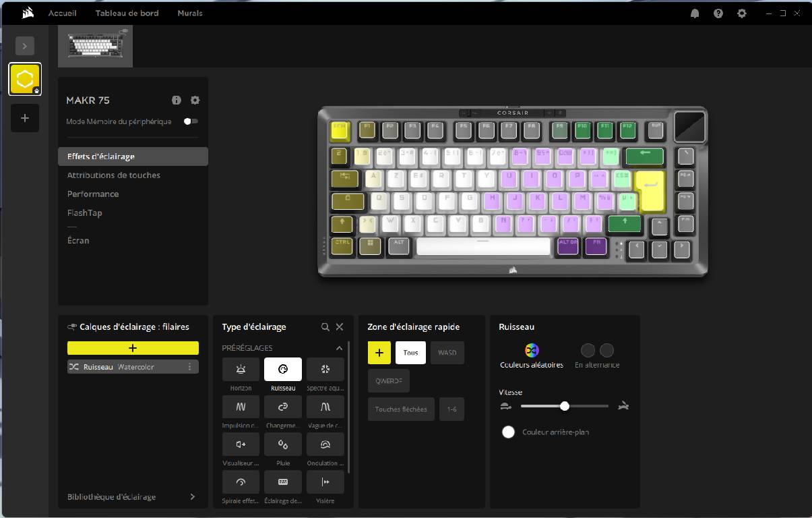Choose the Spirale effet lighting preset
Viewport: 812px width, 518px height.
(x=241, y=482)
